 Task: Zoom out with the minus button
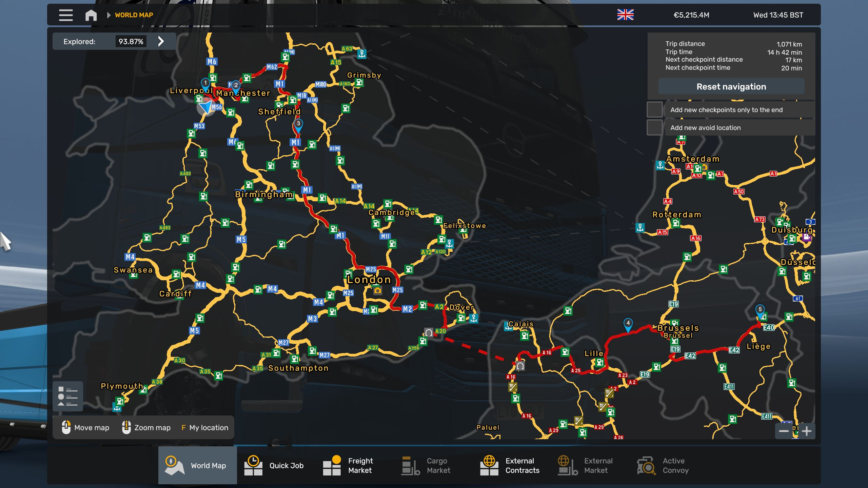point(784,431)
